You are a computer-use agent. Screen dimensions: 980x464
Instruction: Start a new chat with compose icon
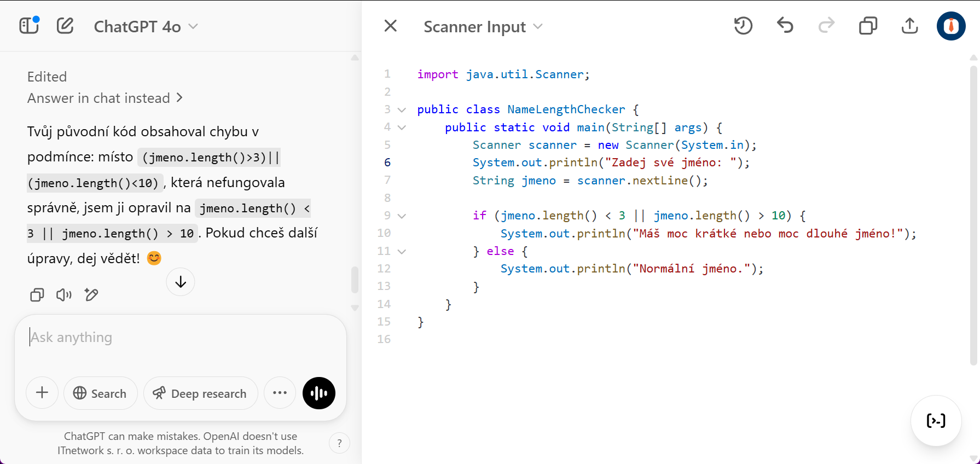65,26
